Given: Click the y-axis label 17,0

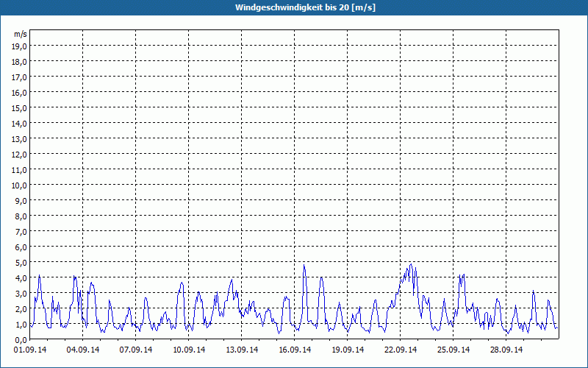Looking at the screenshot, I should click(x=20, y=77).
